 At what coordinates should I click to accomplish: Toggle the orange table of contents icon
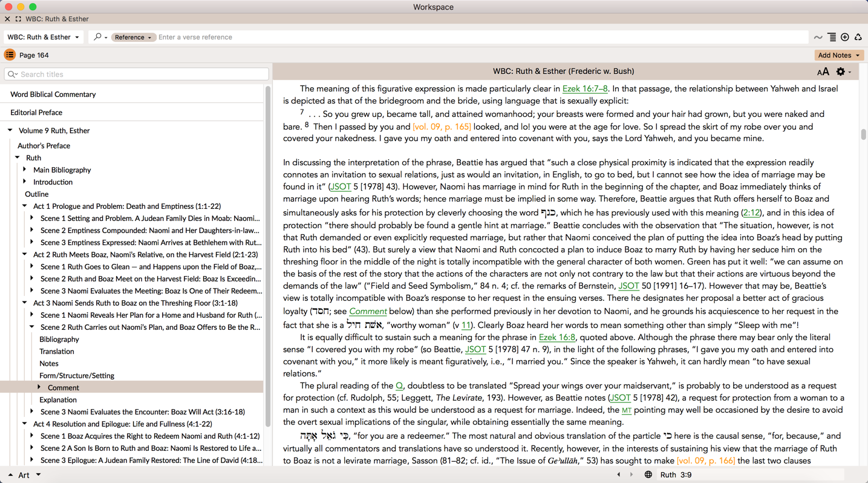coord(10,55)
